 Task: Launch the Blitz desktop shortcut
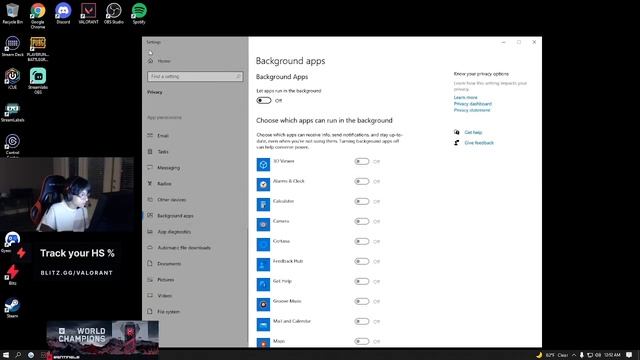pyautogui.click(x=12, y=274)
